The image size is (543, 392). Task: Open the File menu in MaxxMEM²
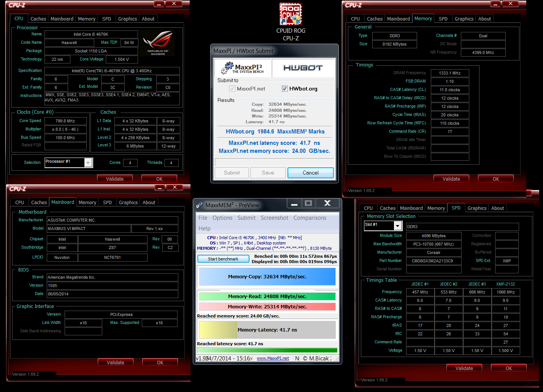(203, 218)
